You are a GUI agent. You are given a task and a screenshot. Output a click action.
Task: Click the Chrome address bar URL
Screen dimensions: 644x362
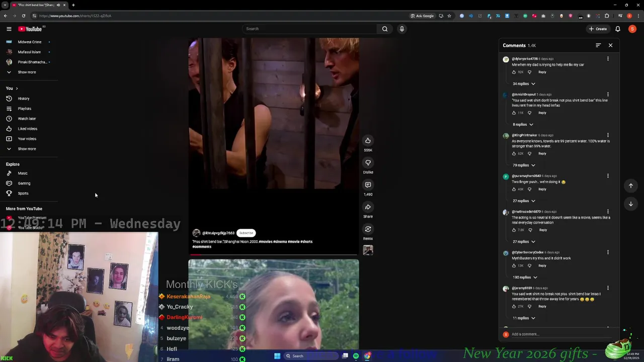point(75,16)
